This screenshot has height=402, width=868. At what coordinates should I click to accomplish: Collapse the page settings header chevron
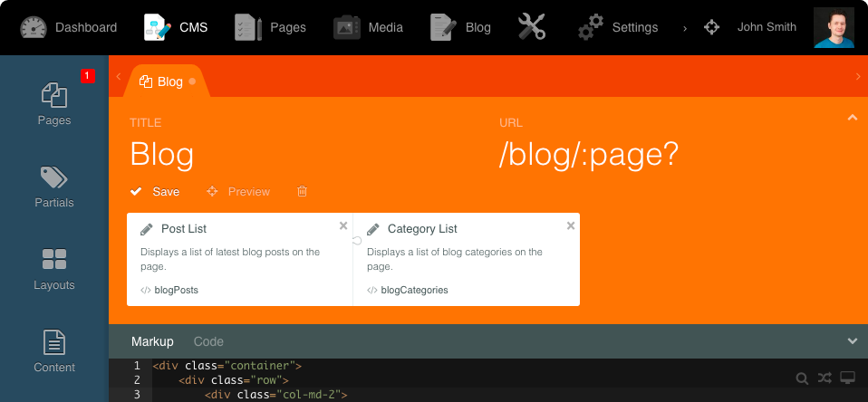click(852, 118)
